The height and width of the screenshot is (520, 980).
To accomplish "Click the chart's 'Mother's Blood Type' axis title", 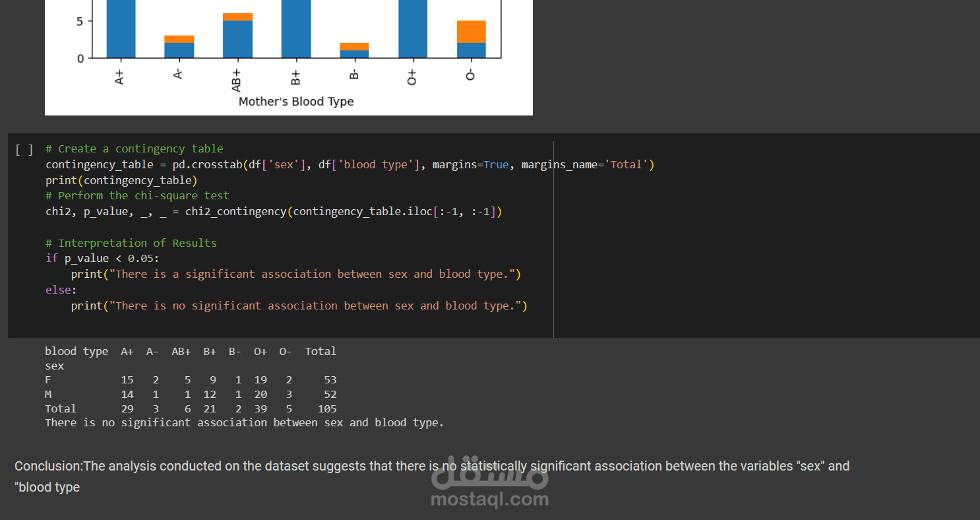I will (296, 102).
